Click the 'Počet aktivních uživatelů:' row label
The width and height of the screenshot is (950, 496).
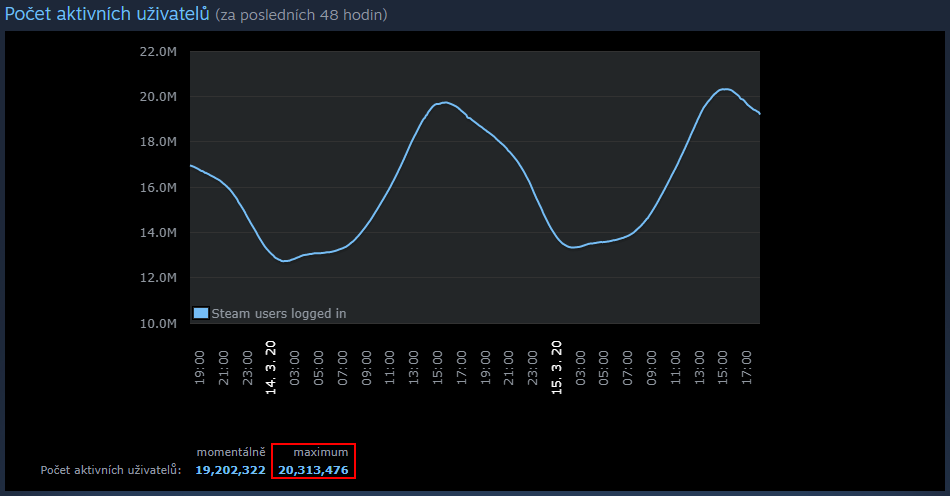click(111, 470)
